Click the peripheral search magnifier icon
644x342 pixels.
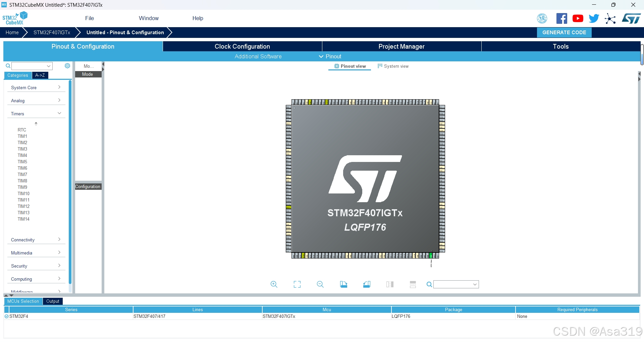tap(8, 66)
